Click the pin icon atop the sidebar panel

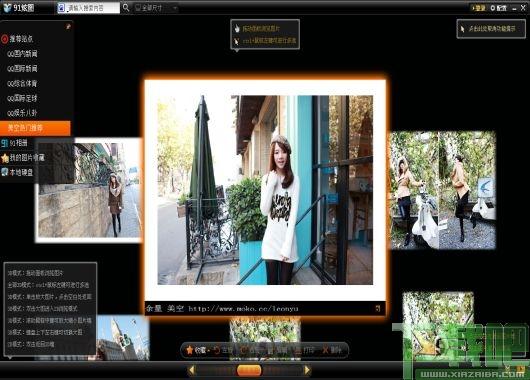[68, 26]
